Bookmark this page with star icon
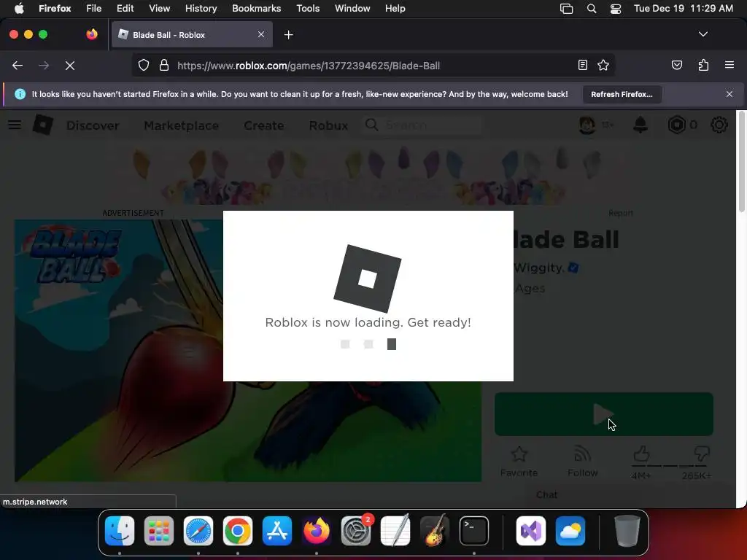 click(x=603, y=65)
